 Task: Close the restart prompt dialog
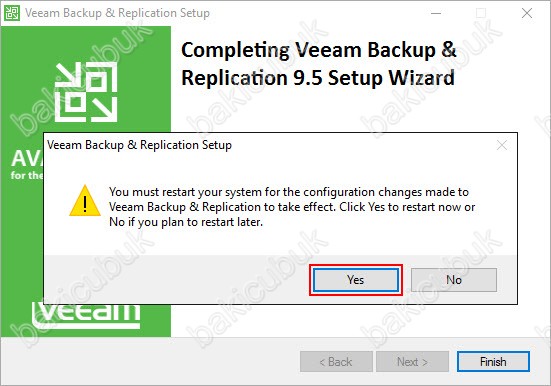click(x=502, y=145)
